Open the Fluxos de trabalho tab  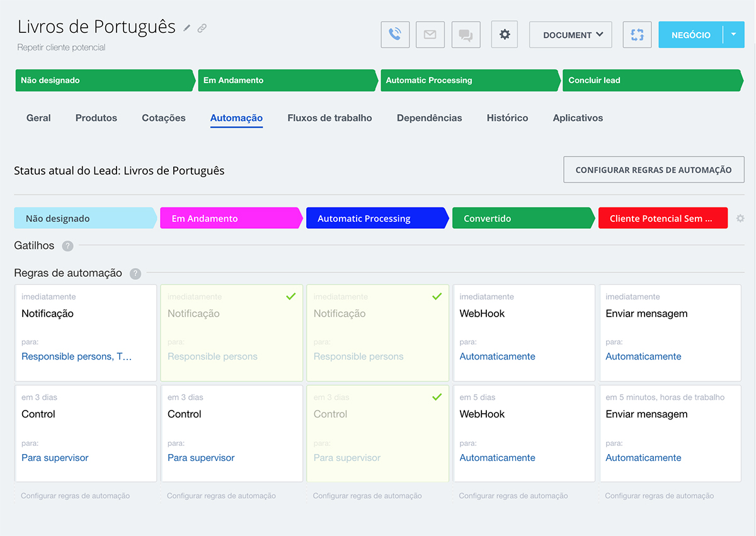tap(329, 118)
